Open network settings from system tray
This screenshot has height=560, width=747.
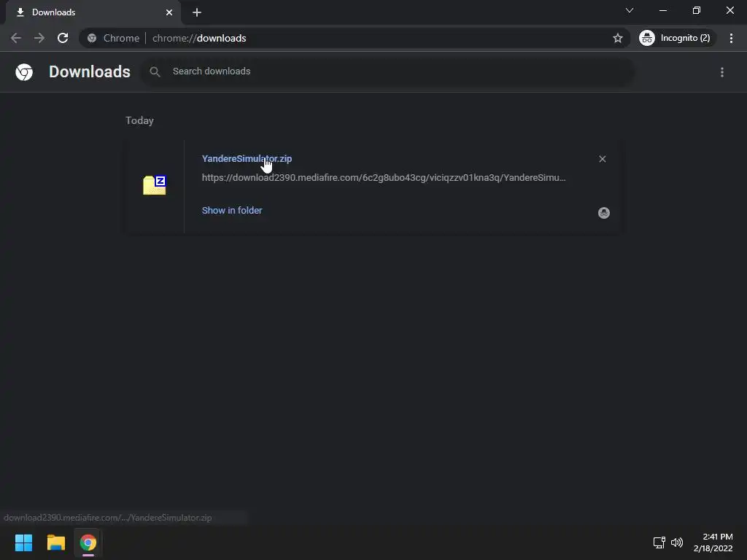(x=659, y=542)
